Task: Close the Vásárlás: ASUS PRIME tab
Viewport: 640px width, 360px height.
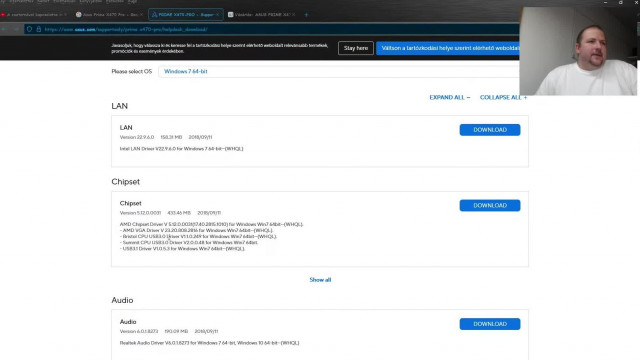Action: point(293,15)
